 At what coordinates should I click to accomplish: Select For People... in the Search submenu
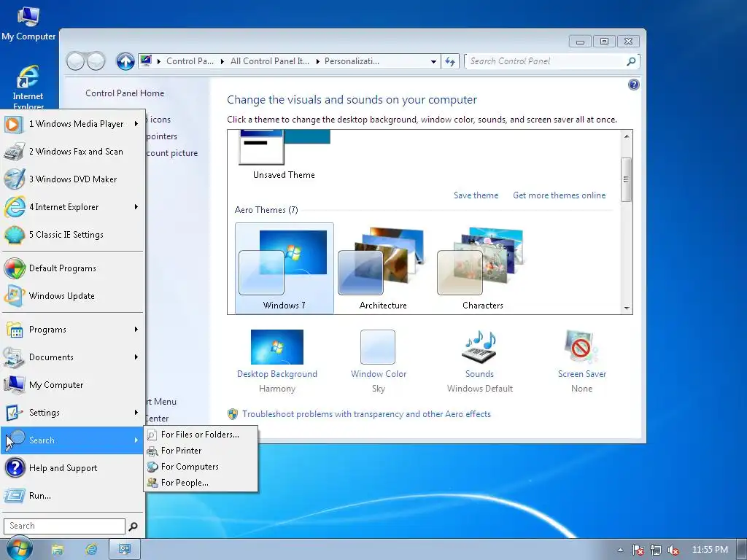pyautogui.click(x=201, y=483)
